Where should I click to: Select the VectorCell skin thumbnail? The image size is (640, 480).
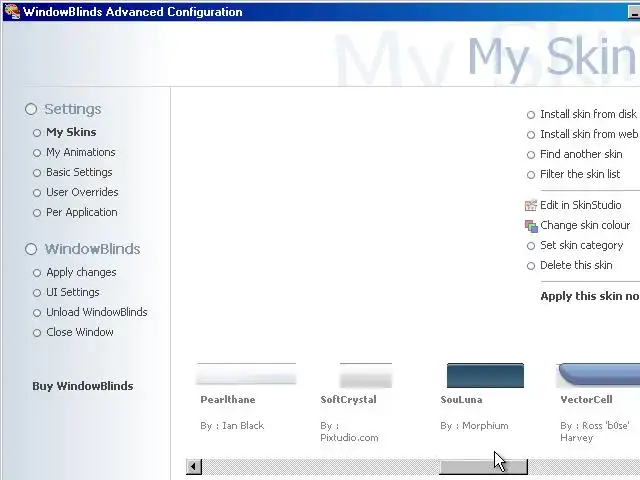(x=598, y=375)
